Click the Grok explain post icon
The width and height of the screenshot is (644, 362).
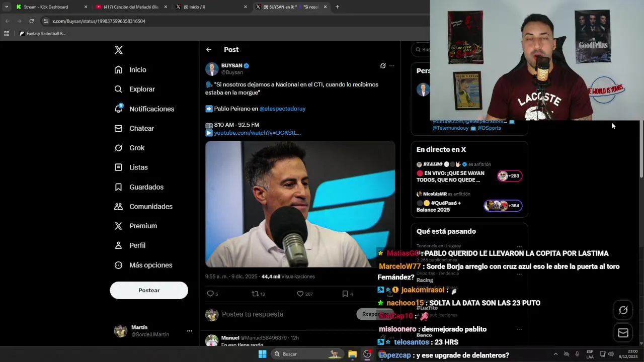383,66
